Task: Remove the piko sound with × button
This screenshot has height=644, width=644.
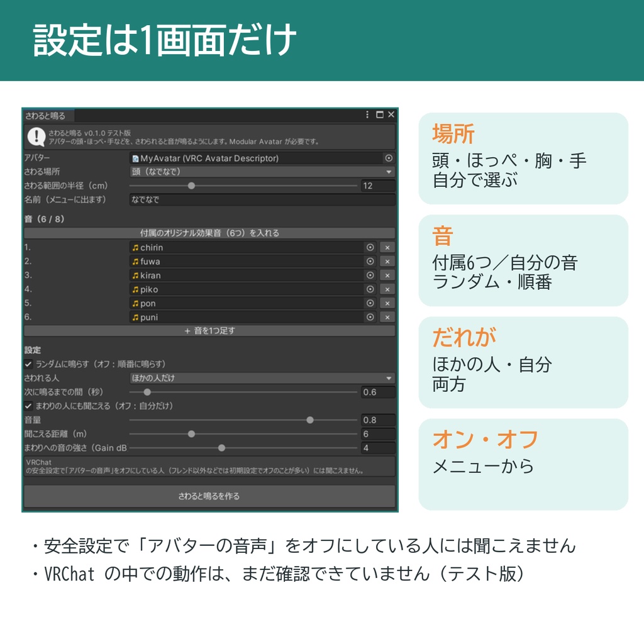Action: pos(387,289)
